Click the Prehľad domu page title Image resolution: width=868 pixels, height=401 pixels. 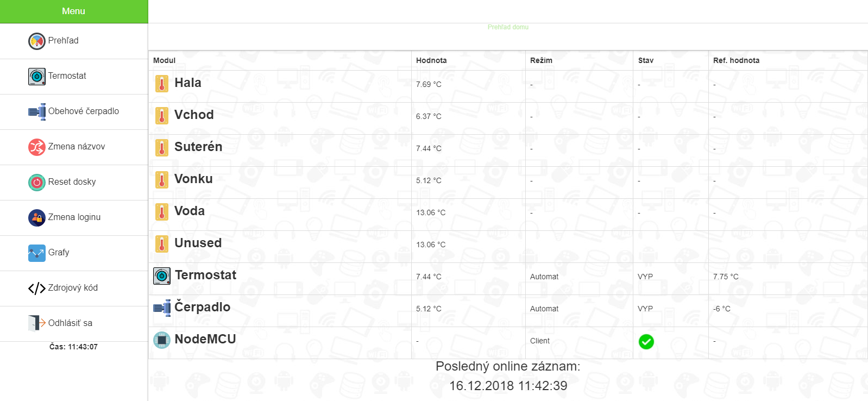point(508,27)
